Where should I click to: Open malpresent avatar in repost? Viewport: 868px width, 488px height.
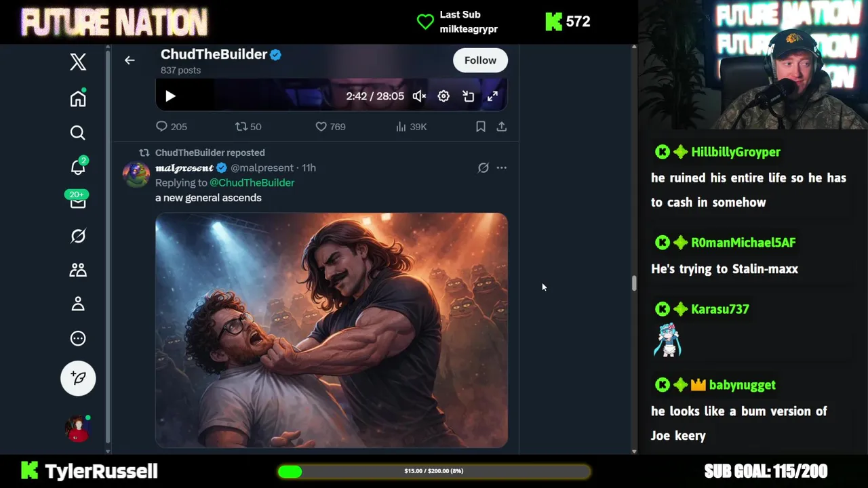[x=136, y=174]
